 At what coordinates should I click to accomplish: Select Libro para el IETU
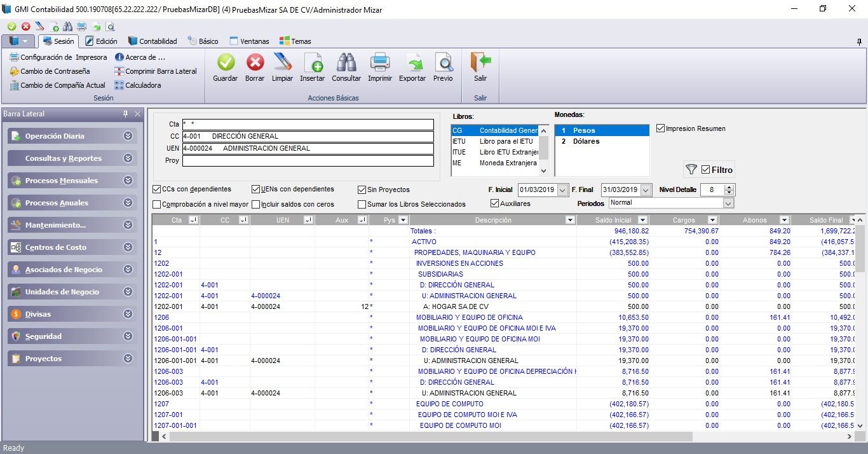(494, 141)
